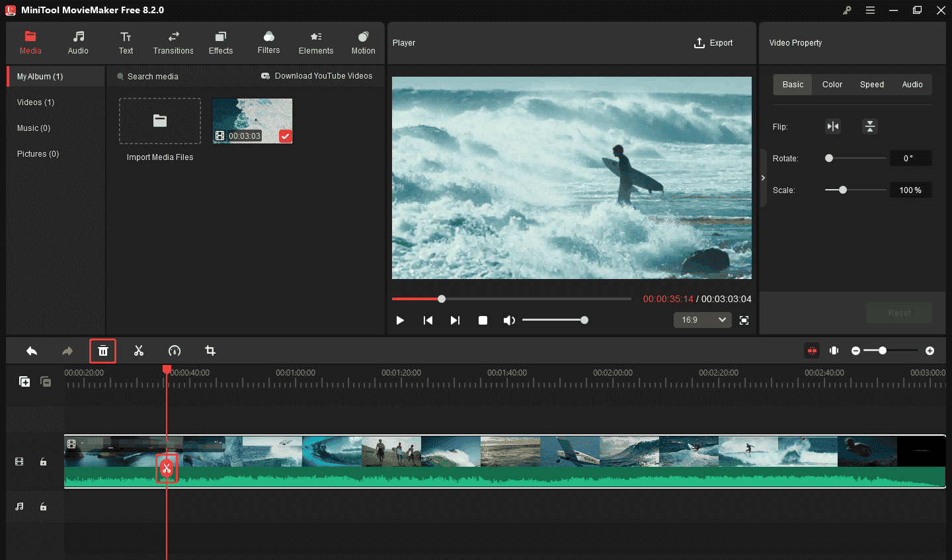Switch to the Audio property tab
952x560 pixels.
pyautogui.click(x=912, y=85)
